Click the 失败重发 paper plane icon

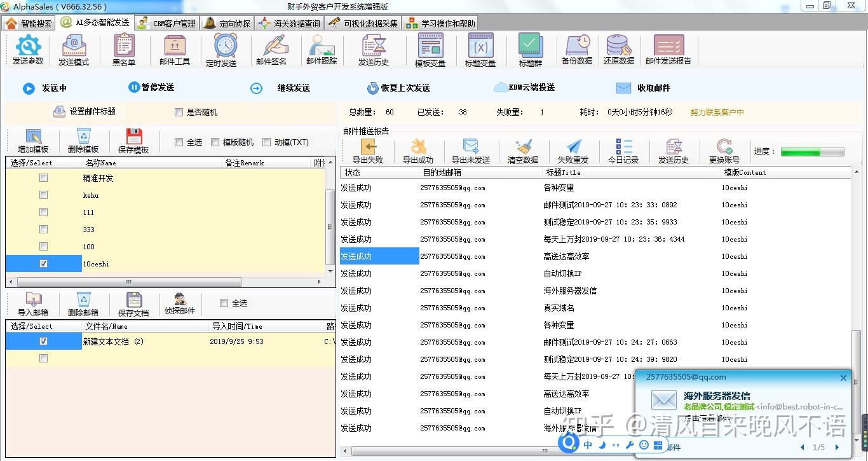tap(574, 148)
